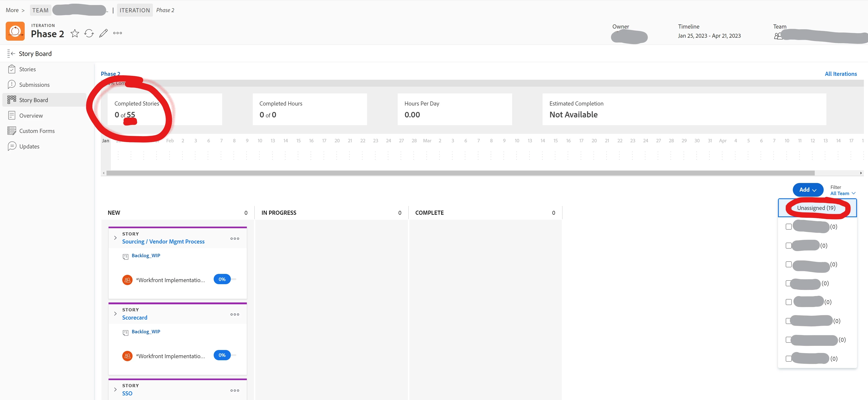Click orange team avatar on Scorecard card

pyautogui.click(x=127, y=356)
